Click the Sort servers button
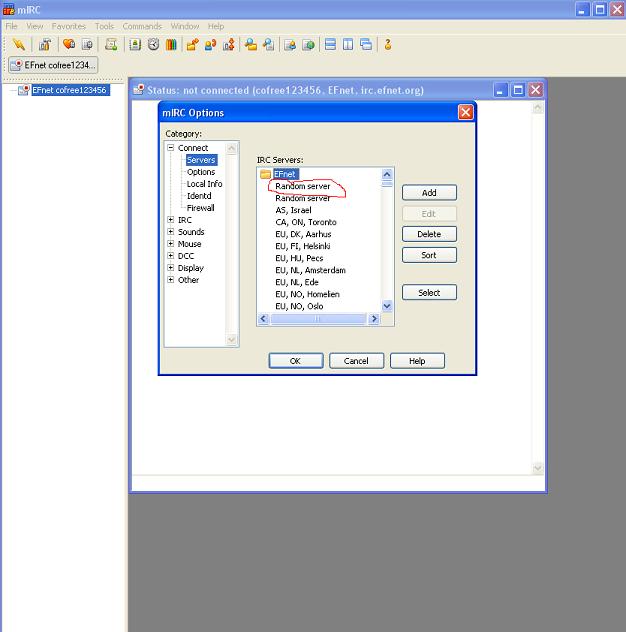 (x=429, y=255)
